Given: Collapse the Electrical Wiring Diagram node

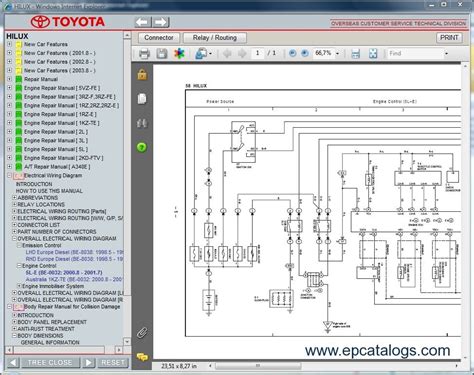Looking at the screenshot, I should (9, 175).
